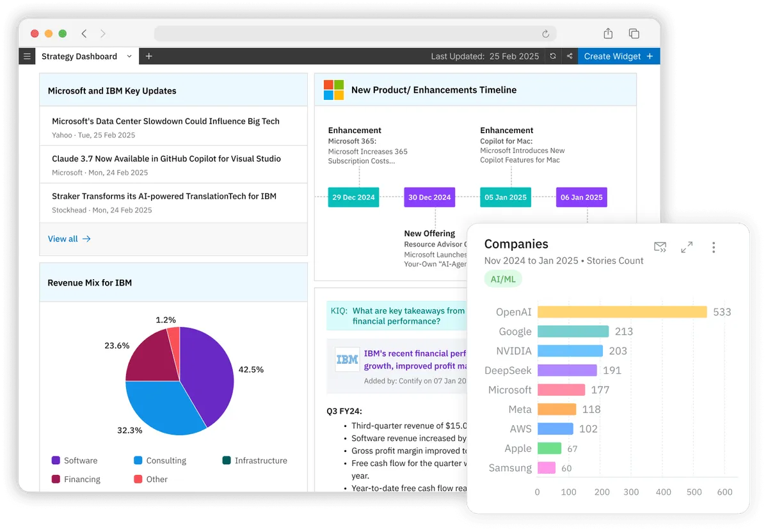The image size is (768, 532).
Task: Toggle the Financing legend item
Action: (x=76, y=479)
